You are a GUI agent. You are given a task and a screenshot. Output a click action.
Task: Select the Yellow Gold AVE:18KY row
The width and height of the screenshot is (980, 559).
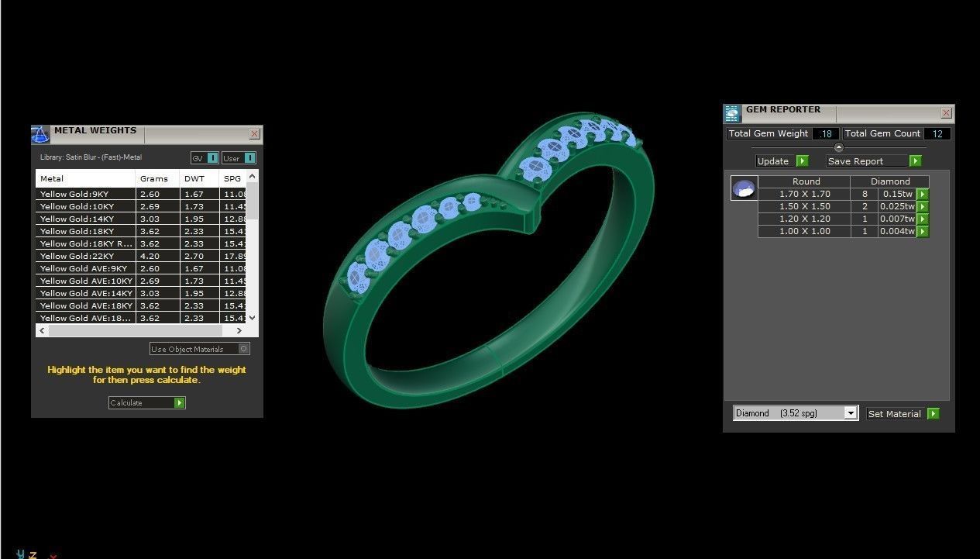coord(141,305)
